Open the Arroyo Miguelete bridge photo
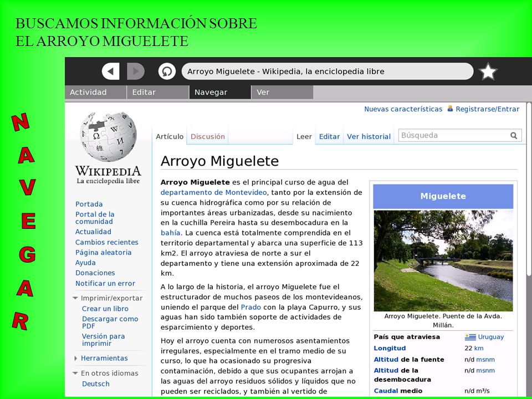This screenshot has width=532, height=399. (443, 260)
